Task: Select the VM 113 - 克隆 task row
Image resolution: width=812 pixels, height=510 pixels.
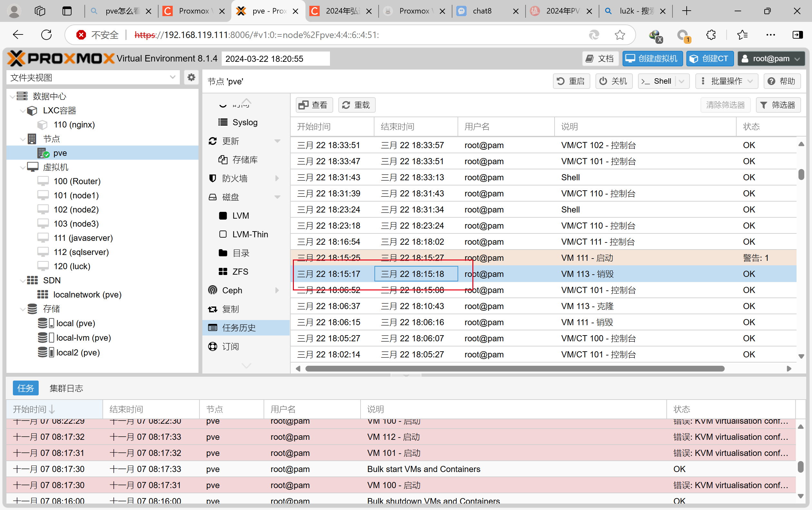Action: click(543, 306)
